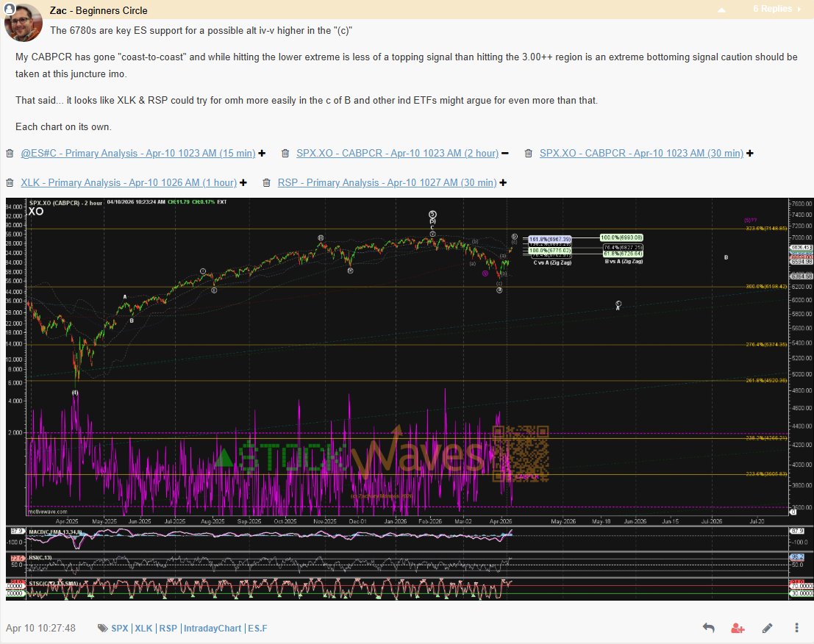The width and height of the screenshot is (814, 644).
Task: Delete the SPX.XO CABPCR 30 min attachment
Action: tap(529, 153)
